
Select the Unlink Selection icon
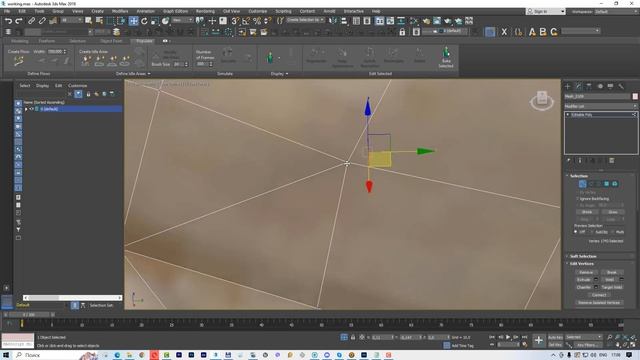point(42,21)
